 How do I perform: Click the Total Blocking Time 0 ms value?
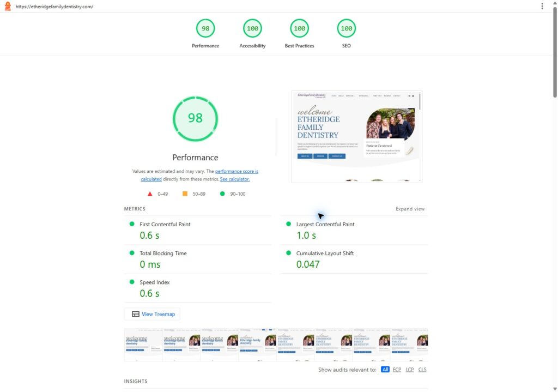coord(150,264)
